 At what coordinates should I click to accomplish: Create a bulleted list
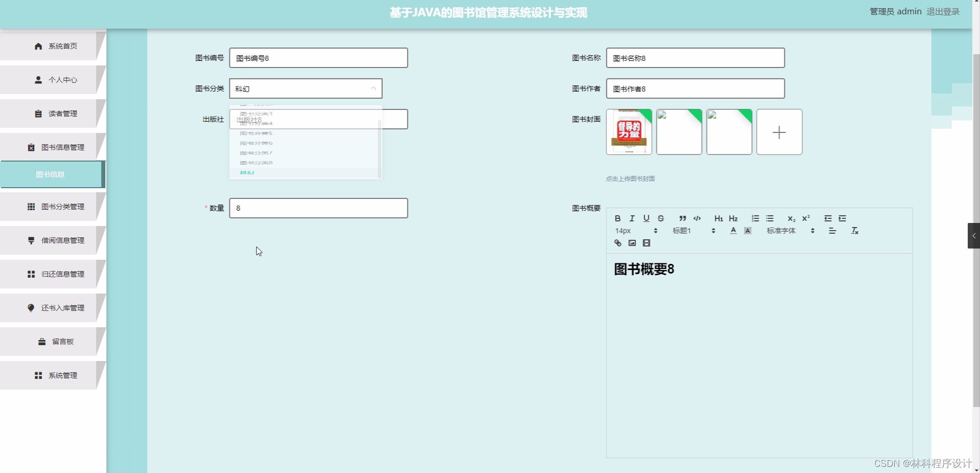(x=770, y=218)
